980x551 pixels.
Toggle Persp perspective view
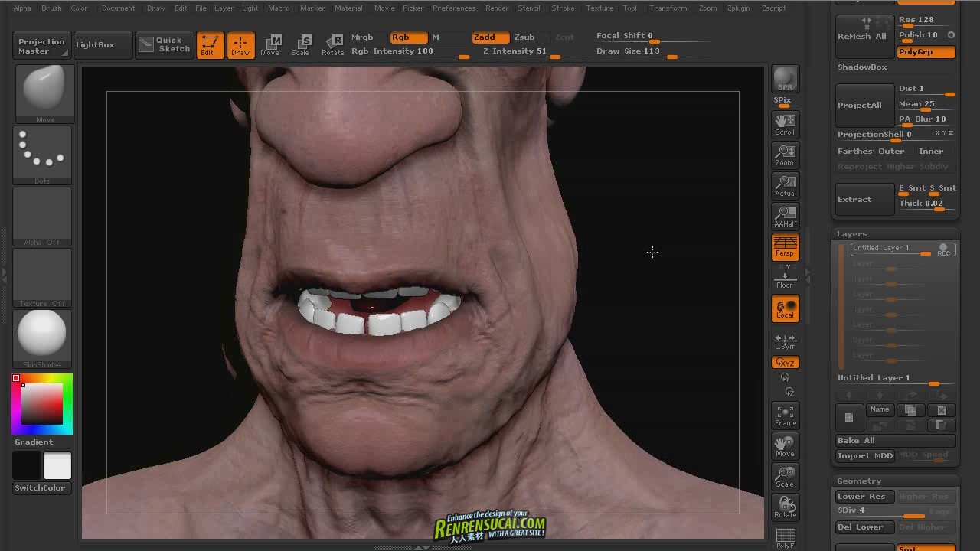coord(785,247)
